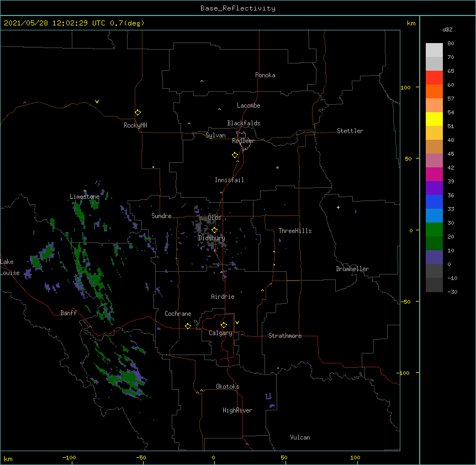476x465 pixels.
Task: Click the Lake Louise label
Action: click(x=10, y=267)
